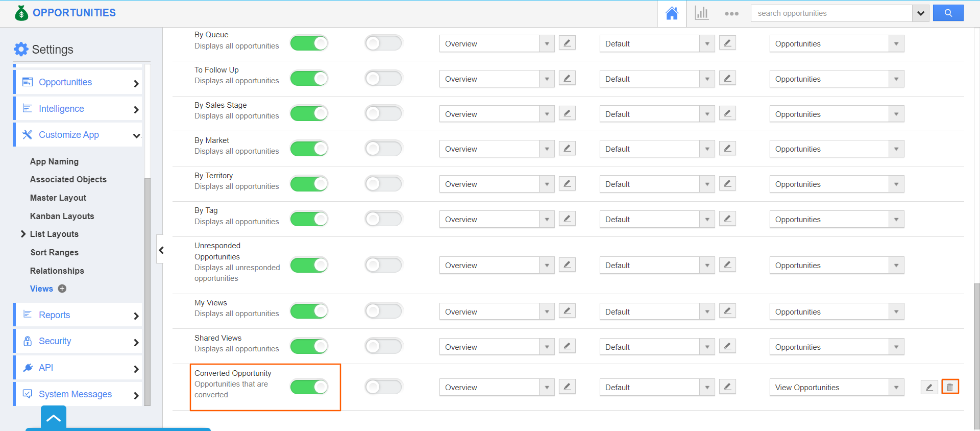Delete the Converted Opportunity view with trash icon
The width and height of the screenshot is (980, 431).
pos(950,387)
